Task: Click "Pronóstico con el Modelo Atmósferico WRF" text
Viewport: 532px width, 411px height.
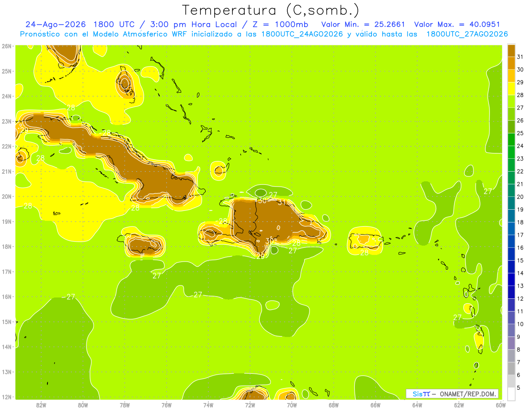Action: pos(105,34)
